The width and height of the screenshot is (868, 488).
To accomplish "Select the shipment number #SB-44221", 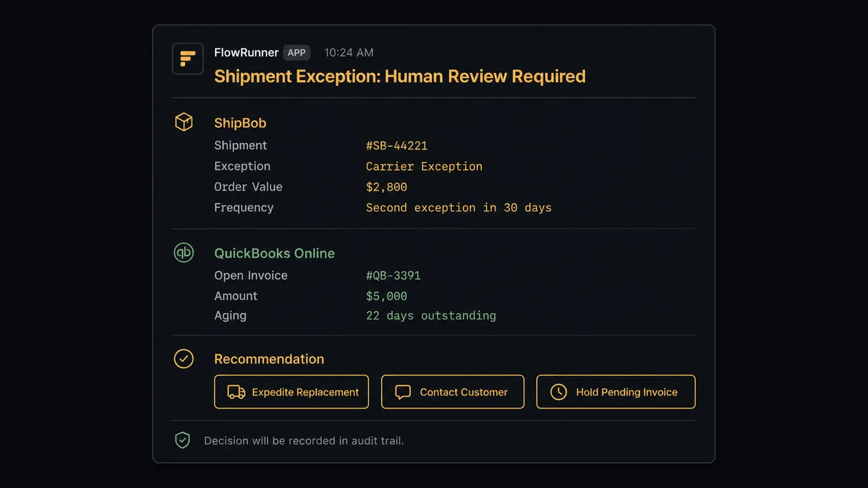I will pyautogui.click(x=396, y=145).
